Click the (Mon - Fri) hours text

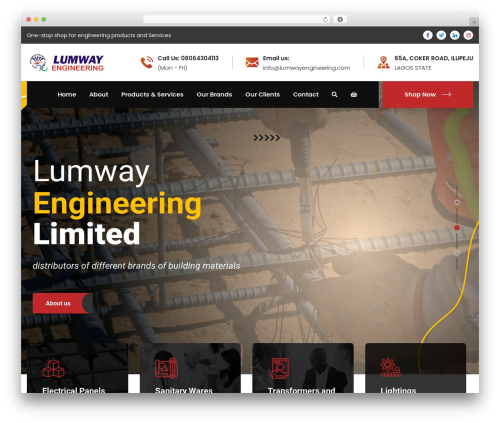click(x=172, y=68)
